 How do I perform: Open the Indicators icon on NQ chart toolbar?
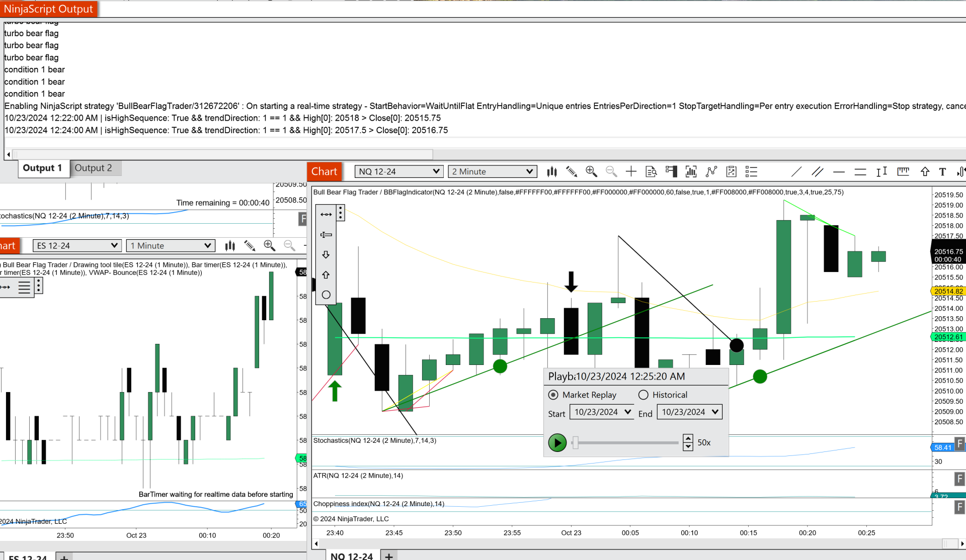pyautogui.click(x=711, y=172)
